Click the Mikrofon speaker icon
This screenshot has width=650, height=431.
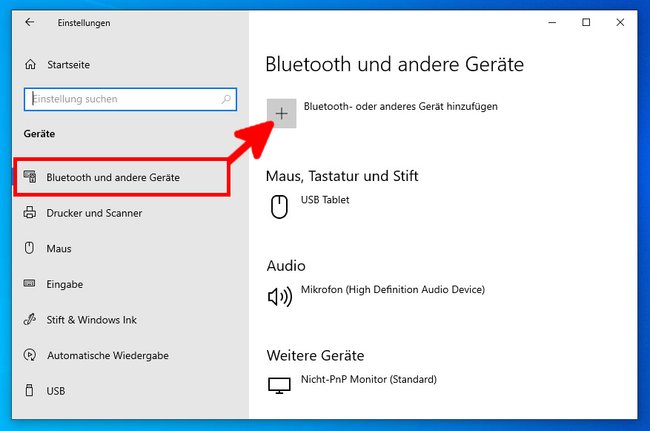(x=280, y=296)
